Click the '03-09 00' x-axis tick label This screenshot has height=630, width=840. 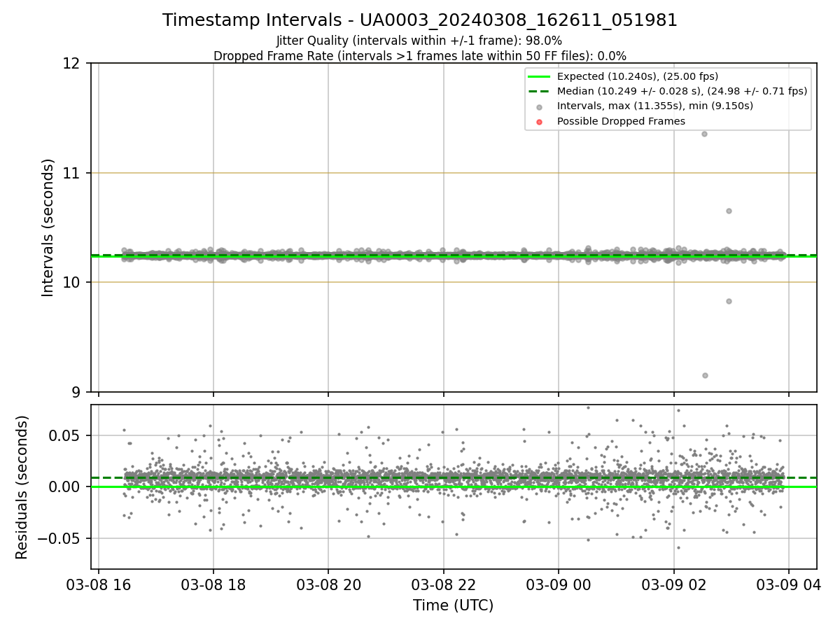[559, 584]
